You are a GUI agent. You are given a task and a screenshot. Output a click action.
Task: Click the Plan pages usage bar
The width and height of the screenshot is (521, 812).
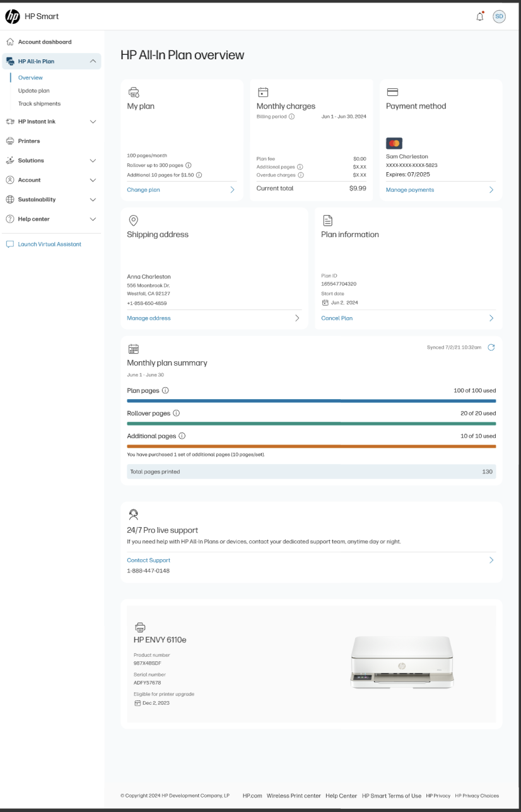[x=311, y=400]
